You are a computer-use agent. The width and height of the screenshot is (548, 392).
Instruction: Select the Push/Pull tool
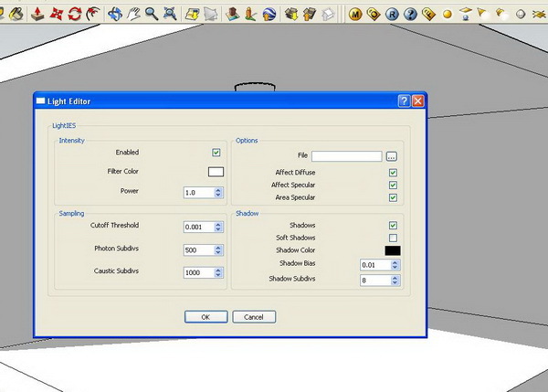pyautogui.click(x=36, y=15)
